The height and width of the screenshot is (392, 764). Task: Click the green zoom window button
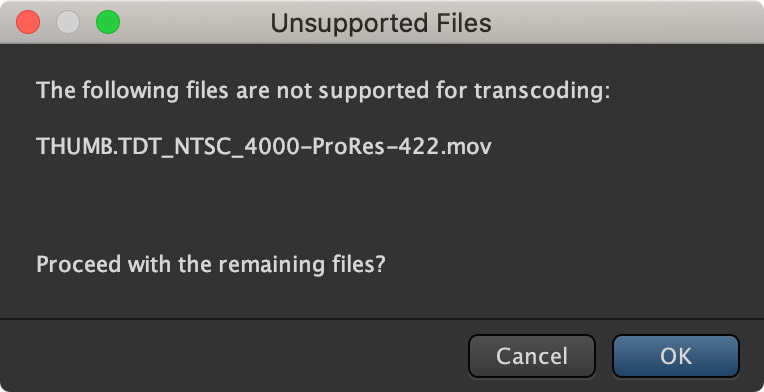pyautogui.click(x=108, y=22)
